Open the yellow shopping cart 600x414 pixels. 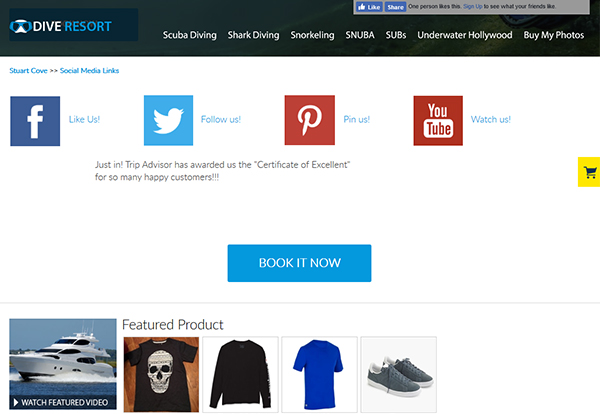pos(589,172)
